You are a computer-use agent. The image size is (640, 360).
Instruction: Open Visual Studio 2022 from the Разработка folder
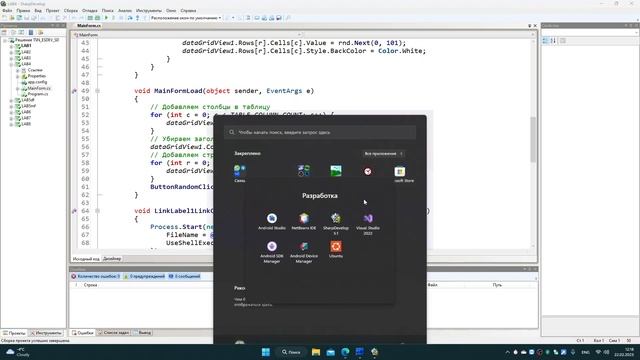[368, 224]
